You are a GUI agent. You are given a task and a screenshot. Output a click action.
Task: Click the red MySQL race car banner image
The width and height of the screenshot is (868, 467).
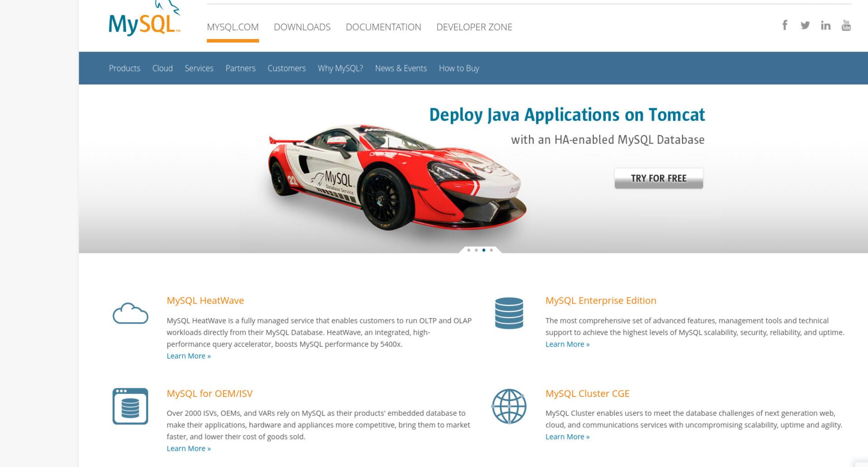(x=397, y=177)
